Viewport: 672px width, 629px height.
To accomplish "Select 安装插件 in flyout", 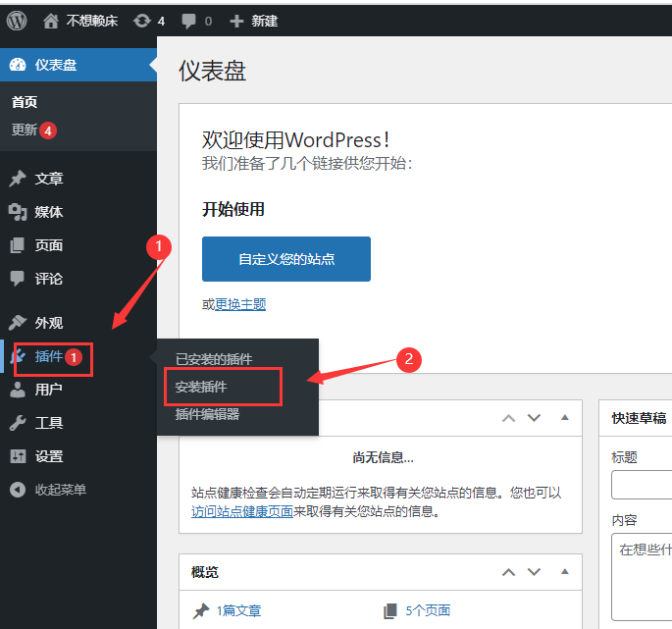I will (x=200, y=387).
